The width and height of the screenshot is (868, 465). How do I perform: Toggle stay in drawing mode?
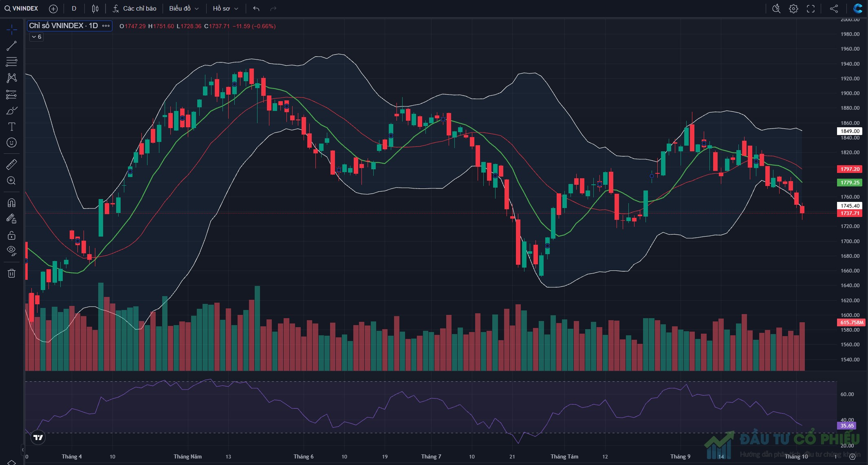click(11, 219)
